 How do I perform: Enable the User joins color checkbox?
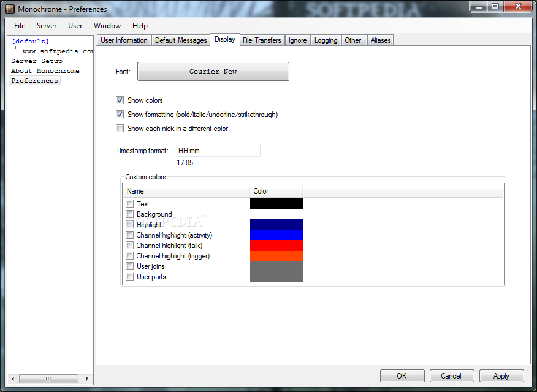(x=129, y=266)
